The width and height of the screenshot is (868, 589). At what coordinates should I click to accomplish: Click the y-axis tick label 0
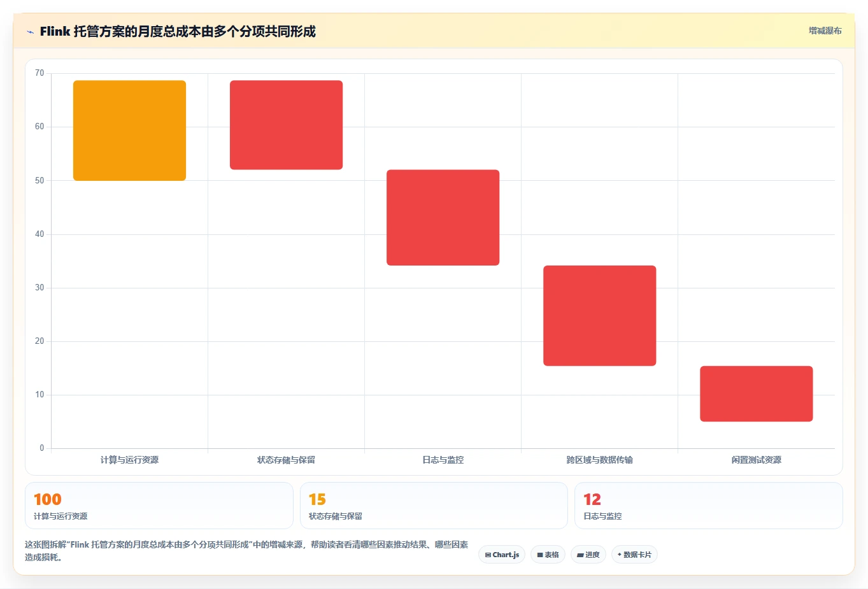coord(42,448)
